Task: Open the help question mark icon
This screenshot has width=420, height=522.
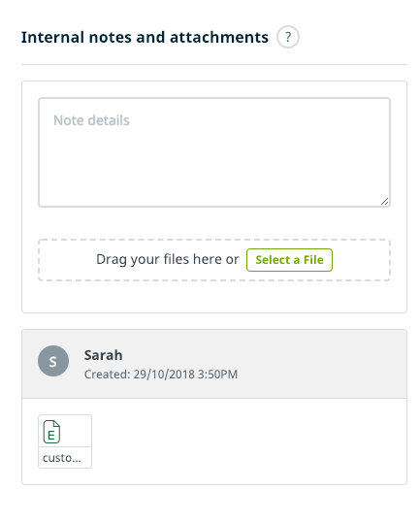Action: point(288,37)
